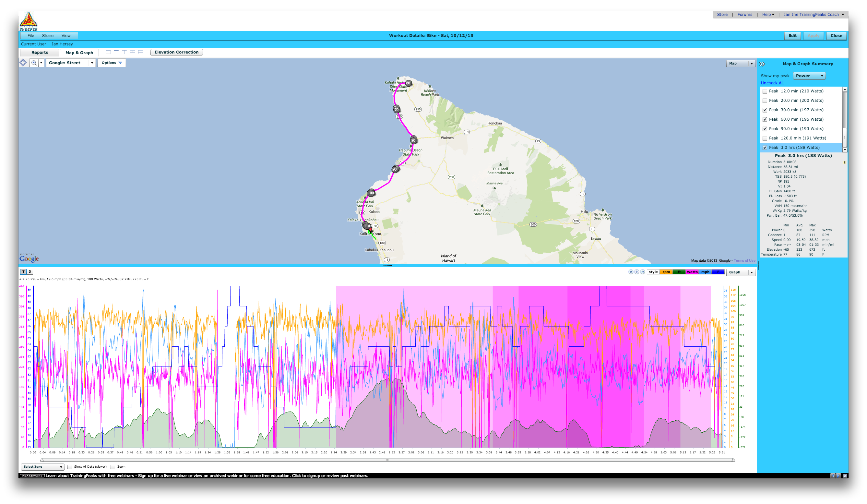Switch to the Reports tab
867x504 pixels.
(x=40, y=53)
